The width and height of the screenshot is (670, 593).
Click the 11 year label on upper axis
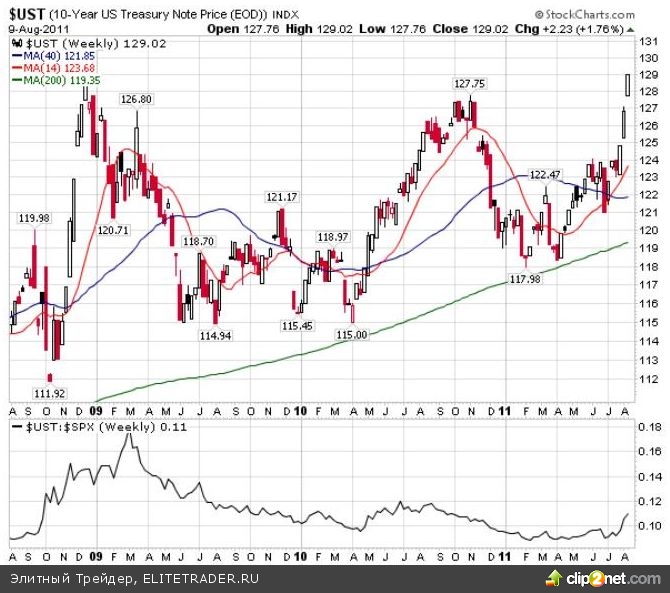[505, 411]
